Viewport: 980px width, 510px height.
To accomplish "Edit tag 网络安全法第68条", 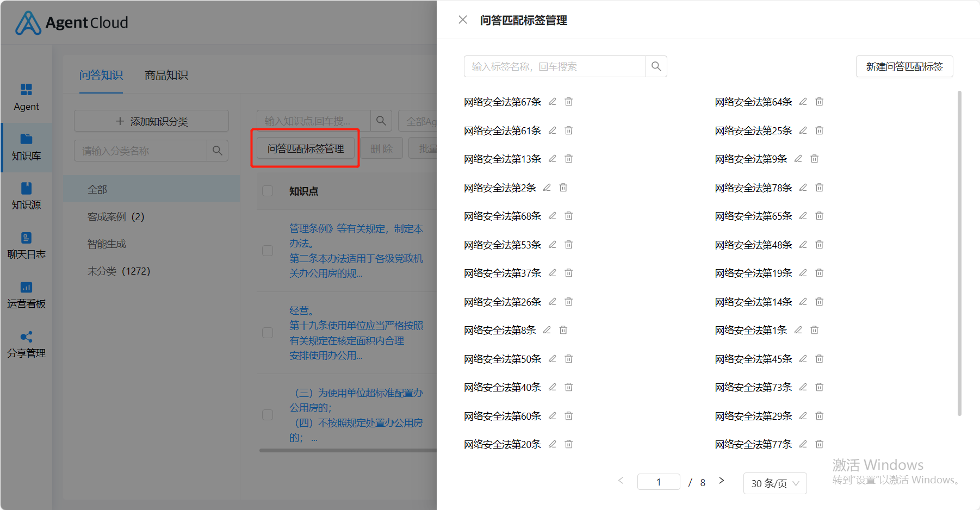I will click(553, 216).
